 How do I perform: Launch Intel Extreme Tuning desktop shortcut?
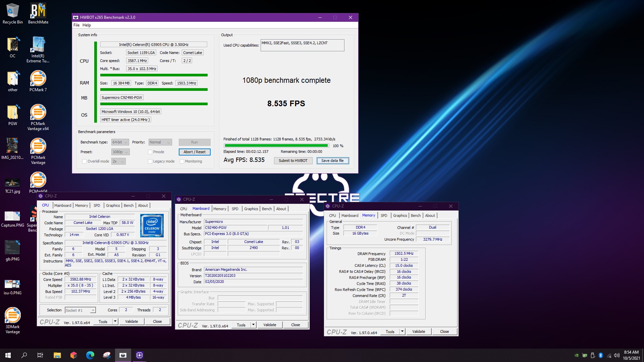[38, 50]
